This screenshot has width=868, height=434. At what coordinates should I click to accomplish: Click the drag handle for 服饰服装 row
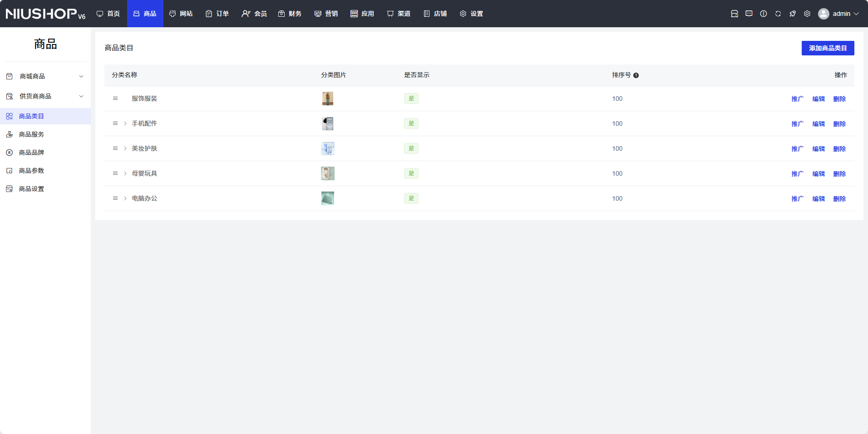115,99
